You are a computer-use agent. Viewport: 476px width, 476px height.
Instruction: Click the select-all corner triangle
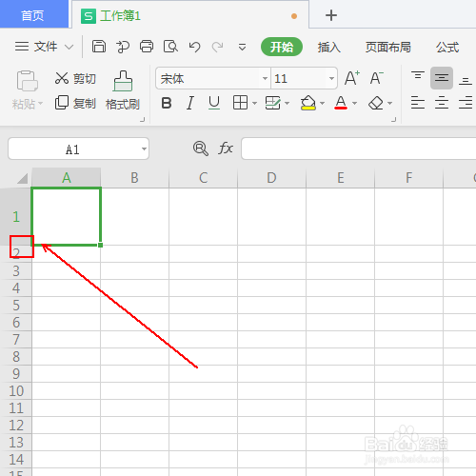[x=22, y=178]
